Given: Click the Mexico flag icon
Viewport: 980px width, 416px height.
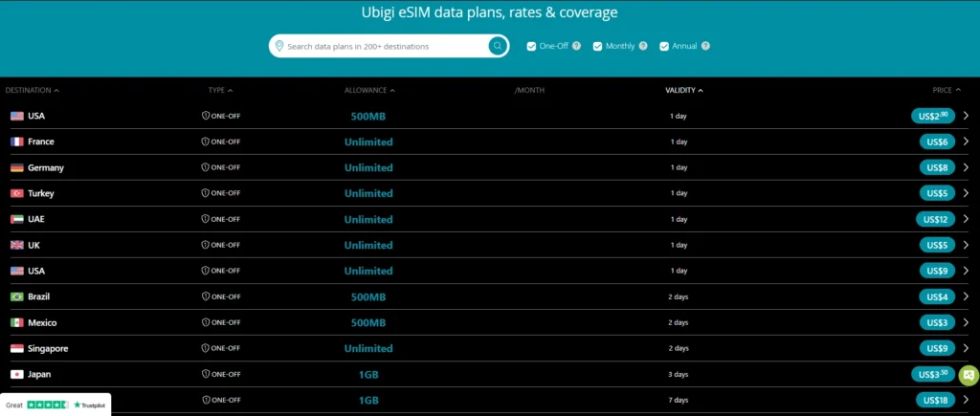Looking at the screenshot, I should point(17,322).
